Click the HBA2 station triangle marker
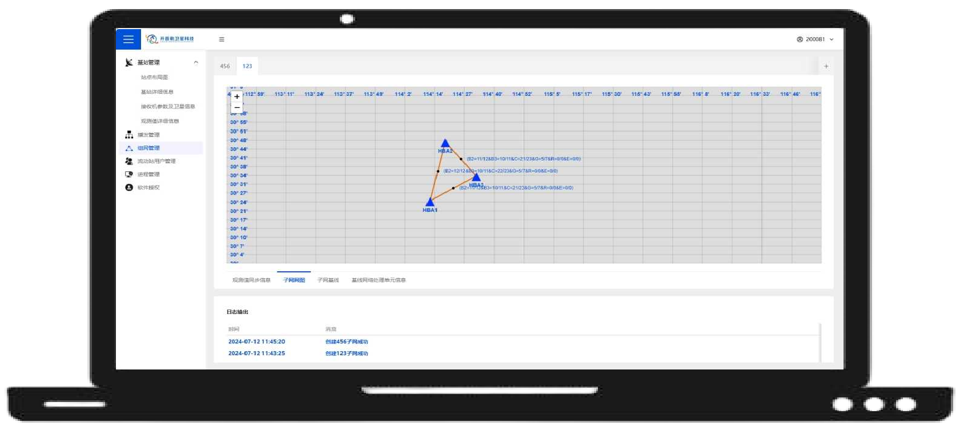 [x=445, y=143]
